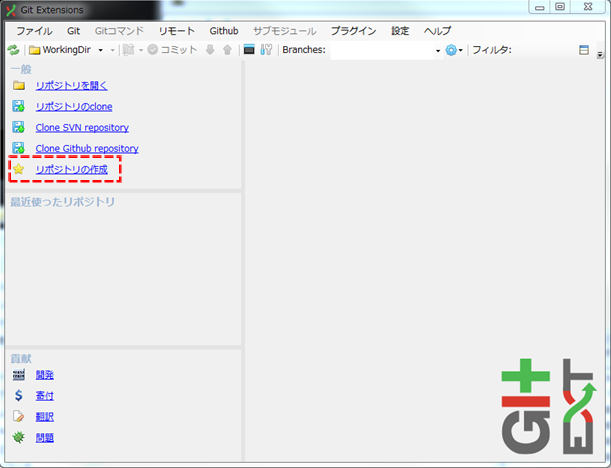Viewport: 611px width, 468px height.
Task: Click the リポジトリの作成 link
Action: pyautogui.click(x=71, y=170)
